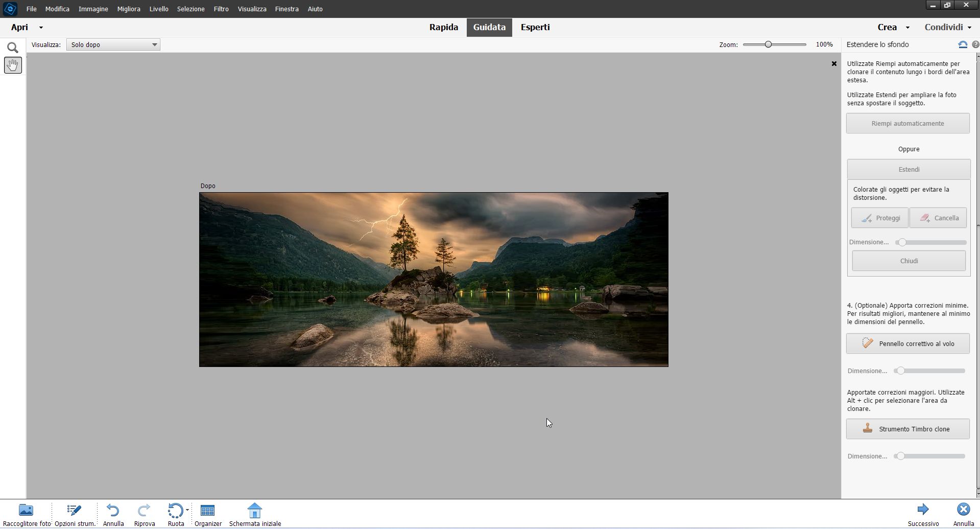Screen dimensions: 980x529
Task: Open the File menu
Action: tap(31, 9)
